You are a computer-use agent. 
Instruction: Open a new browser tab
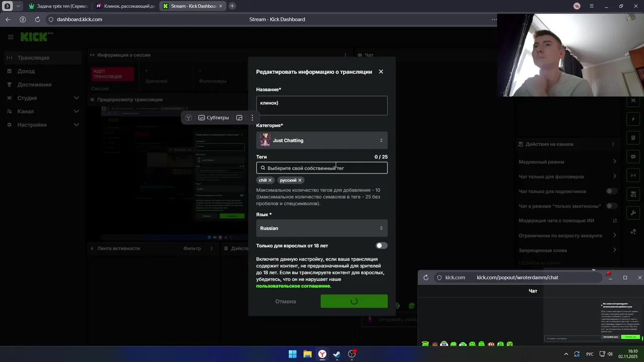click(232, 6)
